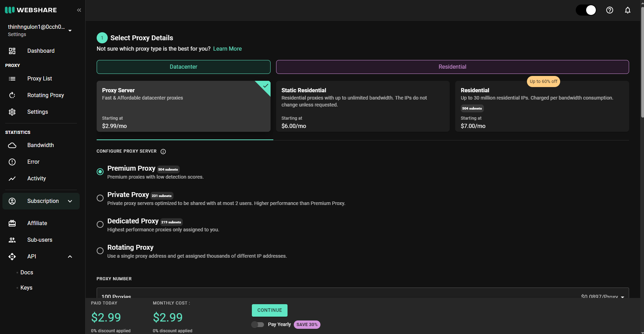
Task: Open the account dropdown arrow
Action: pos(70,31)
